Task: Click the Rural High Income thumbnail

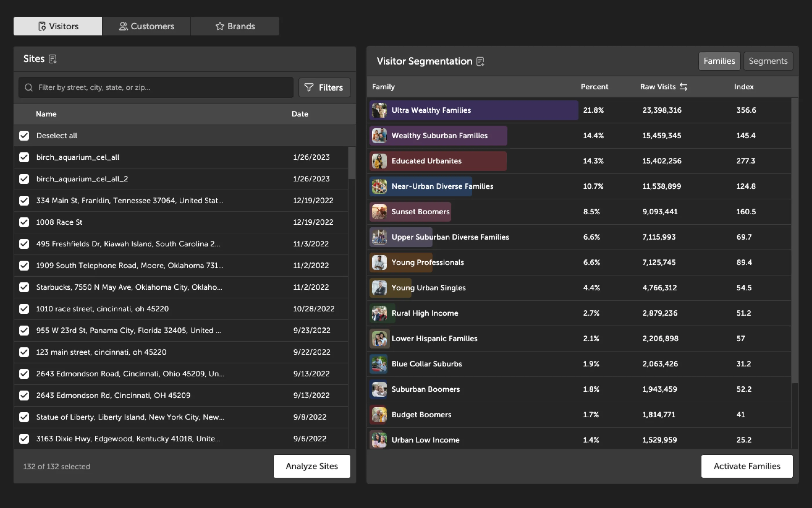Action: (x=379, y=313)
